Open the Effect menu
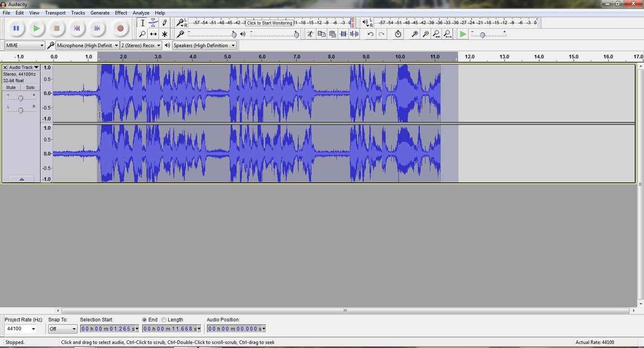Image resolution: width=644 pixels, height=348 pixels. pos(121,13)
